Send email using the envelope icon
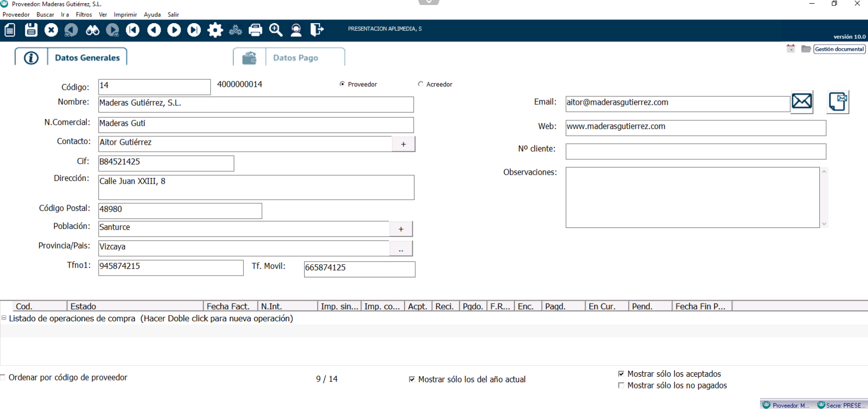Viewport: 868px width, 409px height. [x=802, y=101]
